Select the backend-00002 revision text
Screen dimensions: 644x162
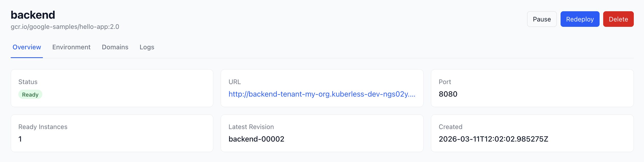point(256,139)
